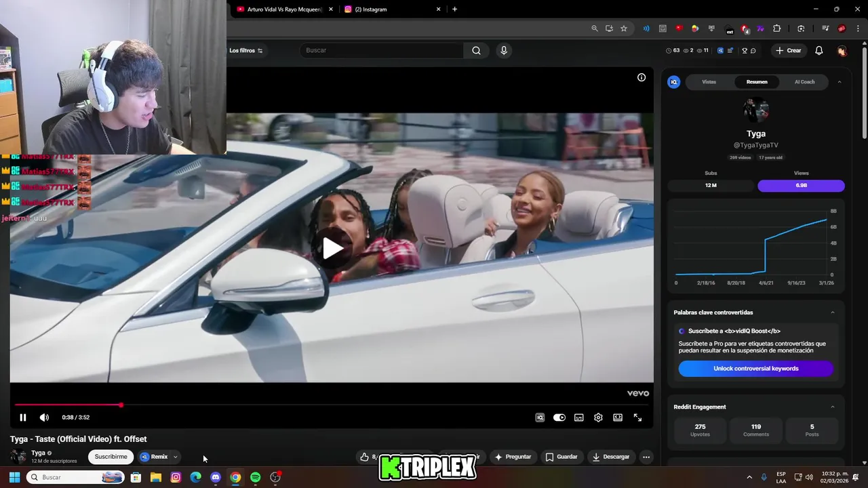Open YouTube notifications bell
Screen dimensions: 868x488
819,50
